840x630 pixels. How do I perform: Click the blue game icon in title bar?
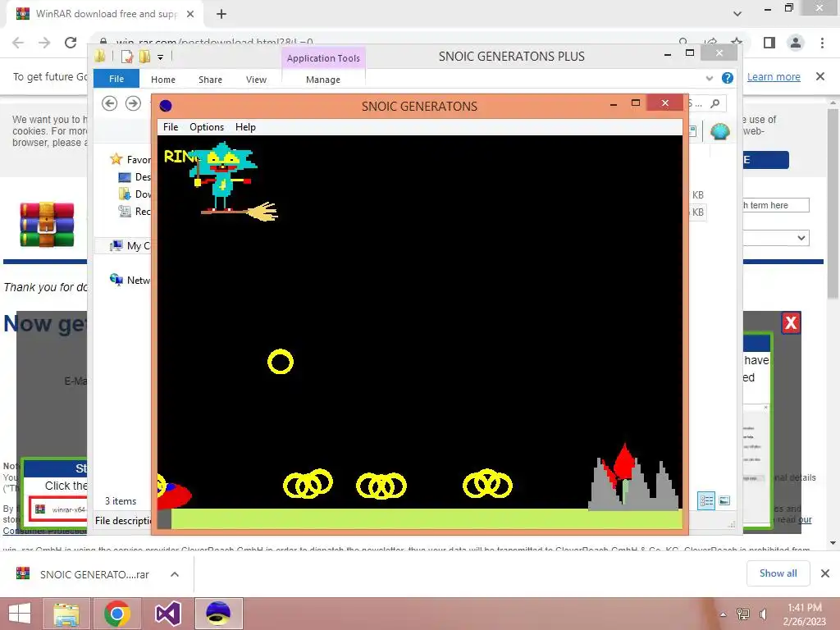(166, 106)
